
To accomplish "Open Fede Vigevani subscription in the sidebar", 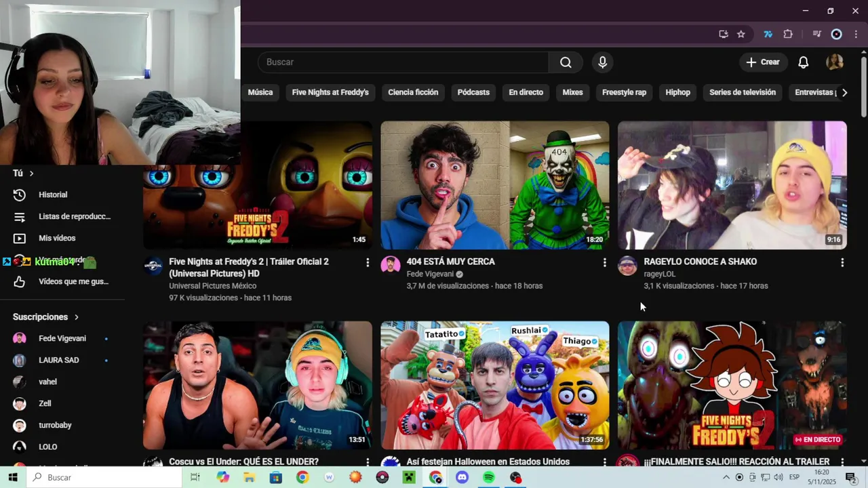I will tap(62, 338).
